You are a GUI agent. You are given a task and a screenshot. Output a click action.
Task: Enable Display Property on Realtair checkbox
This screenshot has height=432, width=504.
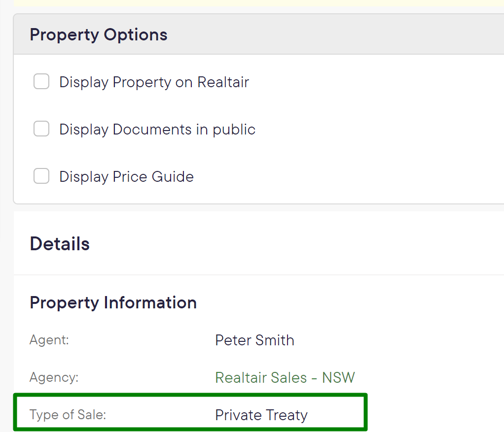41,82
